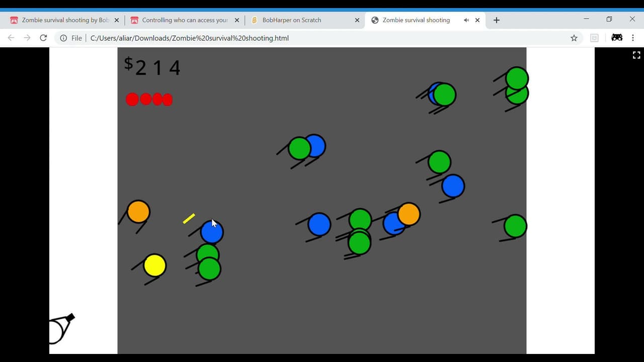Close the BobHarper on Scratch tab
The width and height of the screenshot is (644, 362).
357,20
